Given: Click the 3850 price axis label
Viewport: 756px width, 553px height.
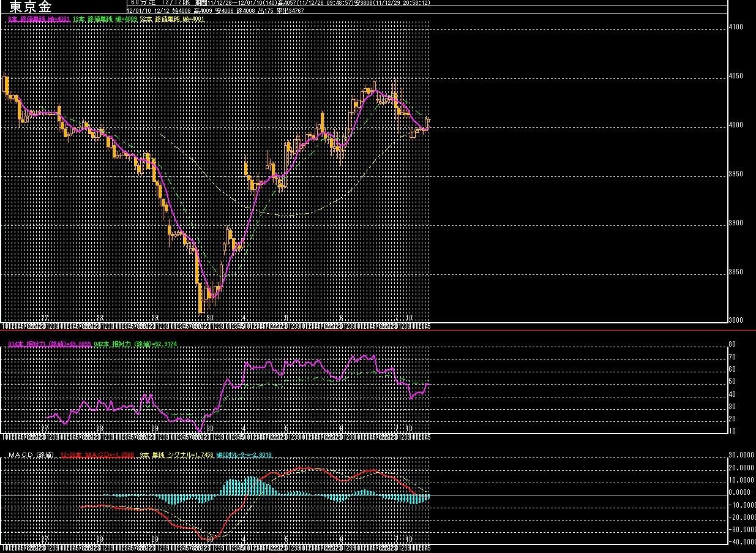Looking at the screenshot, I should click(x=736, y=273).
